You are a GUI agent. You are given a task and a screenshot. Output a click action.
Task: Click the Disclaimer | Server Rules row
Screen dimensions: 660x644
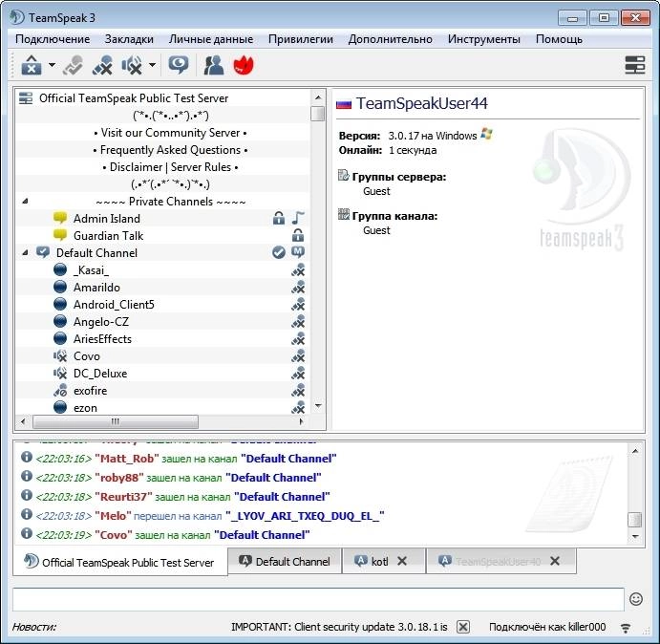[170, 167]
